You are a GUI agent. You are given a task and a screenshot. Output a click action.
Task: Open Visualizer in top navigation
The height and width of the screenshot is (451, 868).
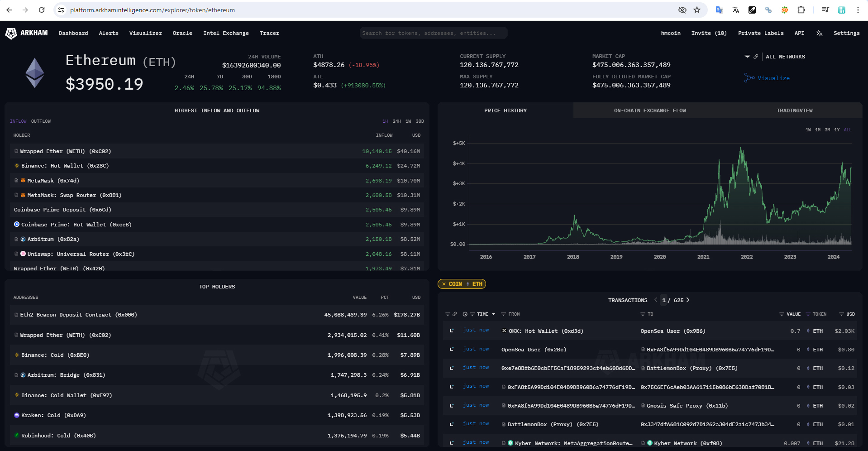coord(145,33)
